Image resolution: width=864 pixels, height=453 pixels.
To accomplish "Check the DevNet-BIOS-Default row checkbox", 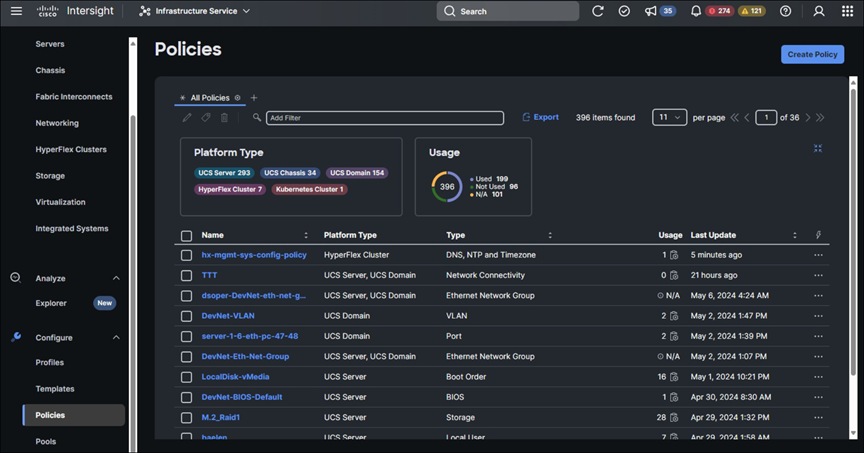I will (186, 397).
